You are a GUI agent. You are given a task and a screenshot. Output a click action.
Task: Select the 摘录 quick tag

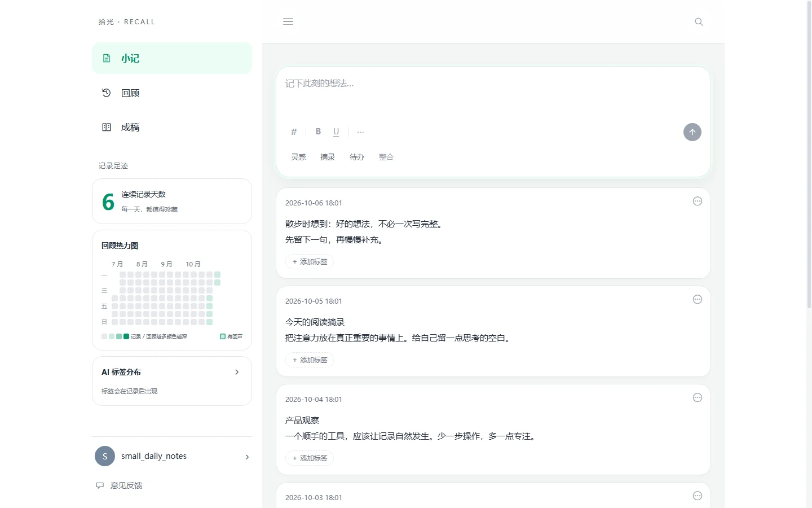tap(328, 157)
